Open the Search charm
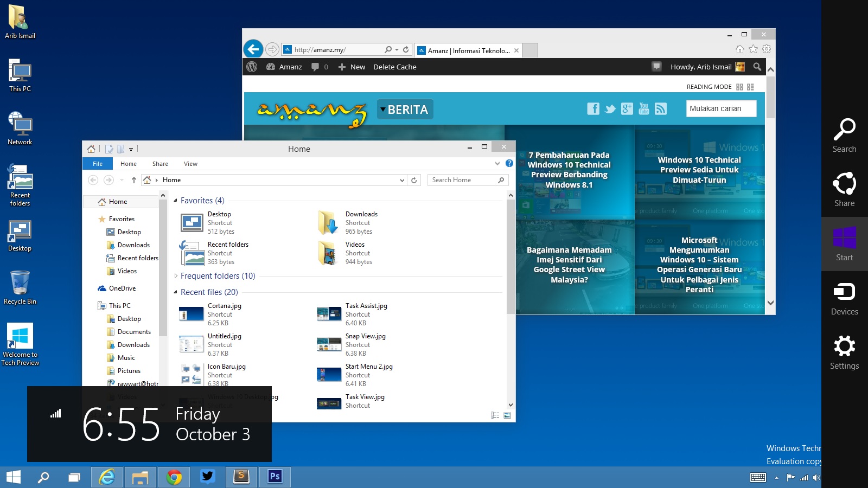 point(844,136)
